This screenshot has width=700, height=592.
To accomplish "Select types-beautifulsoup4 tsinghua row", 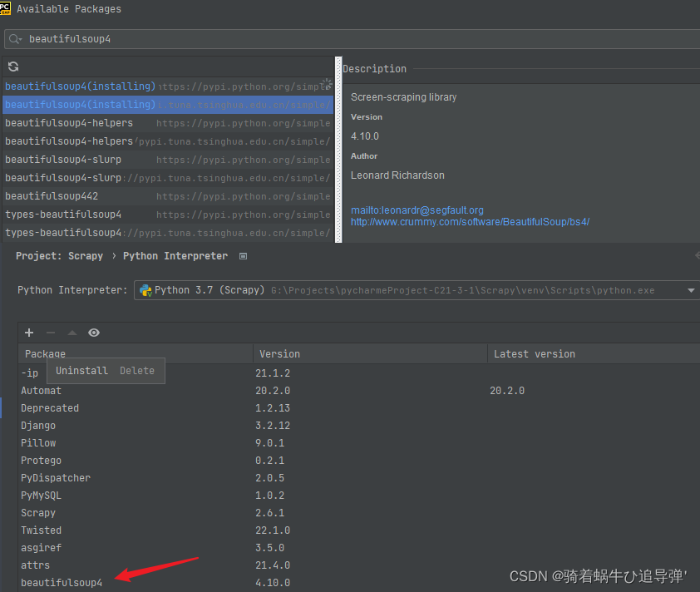I will [168, 233].
